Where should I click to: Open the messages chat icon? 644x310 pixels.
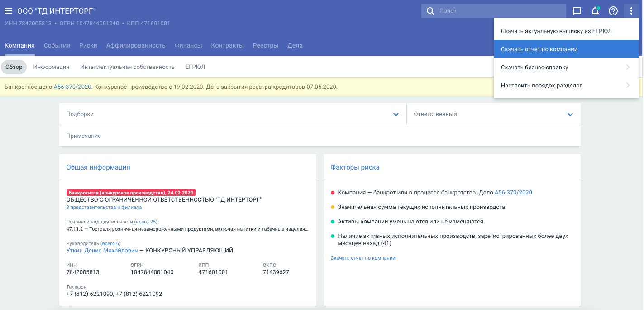click(x=577, y=11)
